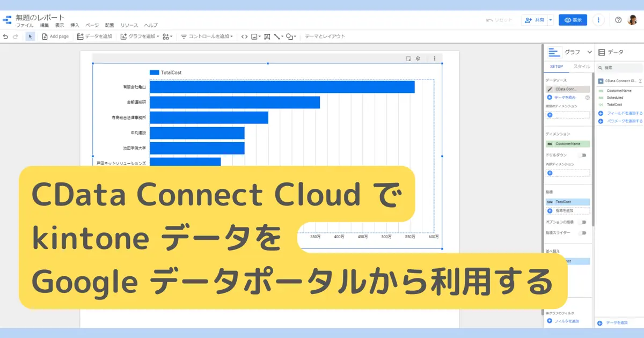Click the 中丸建設 bar in chart
Viewport: 644px width, 338px height.
pyautogui.click(x=197, y=133)
